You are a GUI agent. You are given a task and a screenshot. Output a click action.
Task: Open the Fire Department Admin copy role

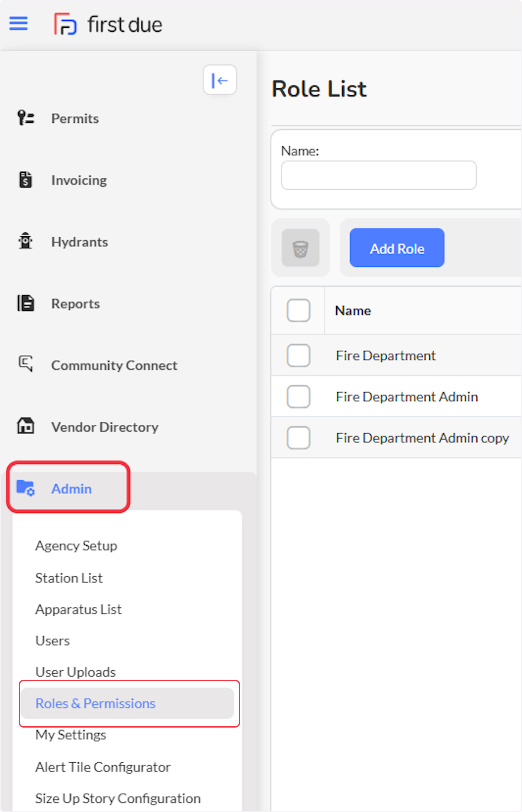pos(422,438)
